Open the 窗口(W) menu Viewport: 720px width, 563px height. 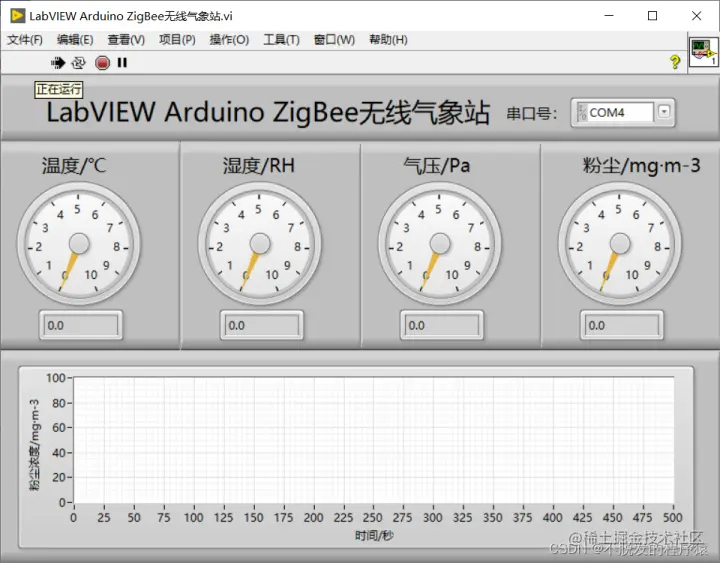coord(334,40)
